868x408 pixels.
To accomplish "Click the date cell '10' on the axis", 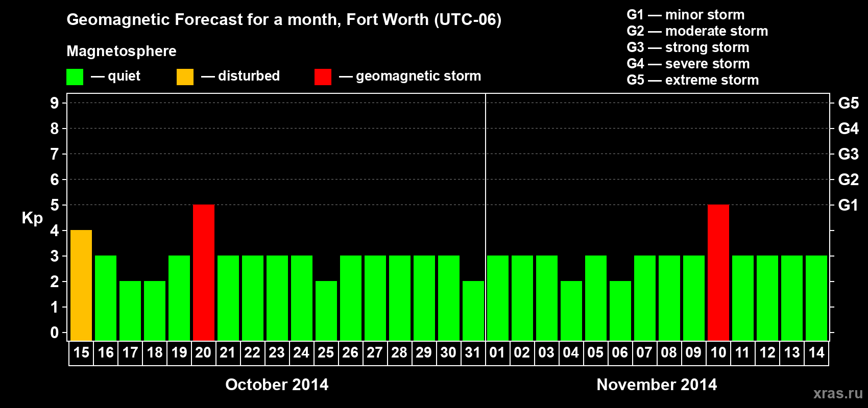I will 718,353.
